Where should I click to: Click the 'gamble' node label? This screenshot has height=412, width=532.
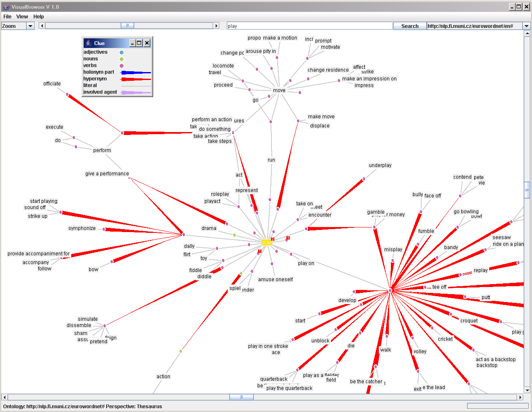tap(376, 212)
